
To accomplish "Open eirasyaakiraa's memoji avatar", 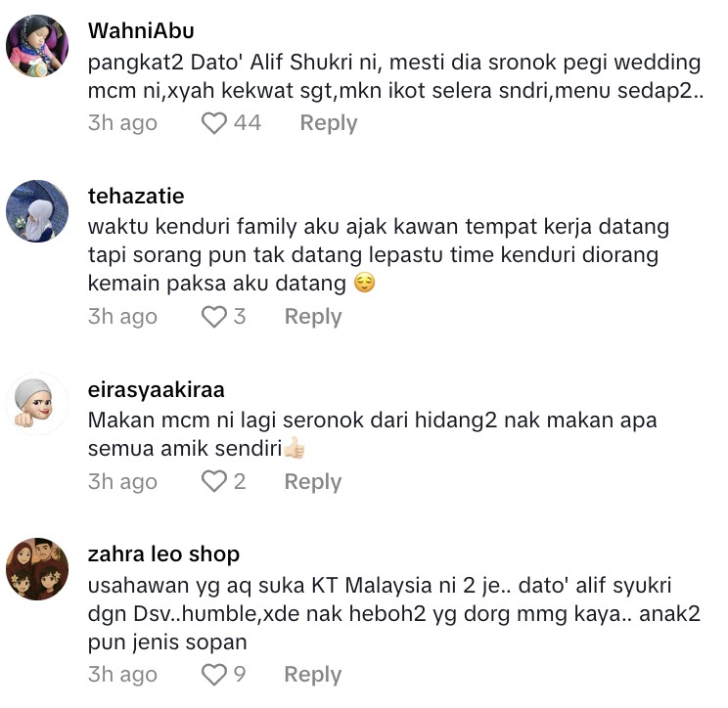I will click(37, 404).
